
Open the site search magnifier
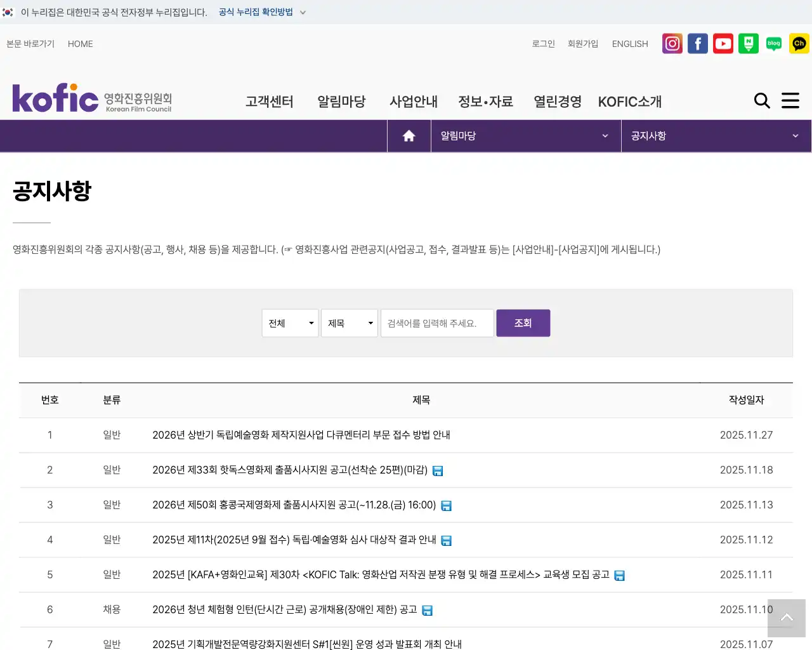[761, 100]
